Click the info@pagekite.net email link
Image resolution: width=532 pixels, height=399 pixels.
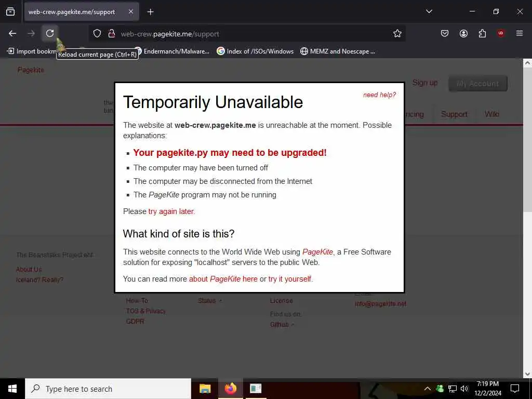coord(380,304)
